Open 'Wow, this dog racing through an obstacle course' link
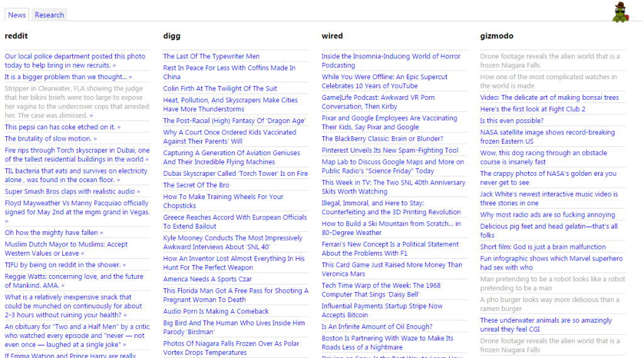644x358 pixels. 543,157
